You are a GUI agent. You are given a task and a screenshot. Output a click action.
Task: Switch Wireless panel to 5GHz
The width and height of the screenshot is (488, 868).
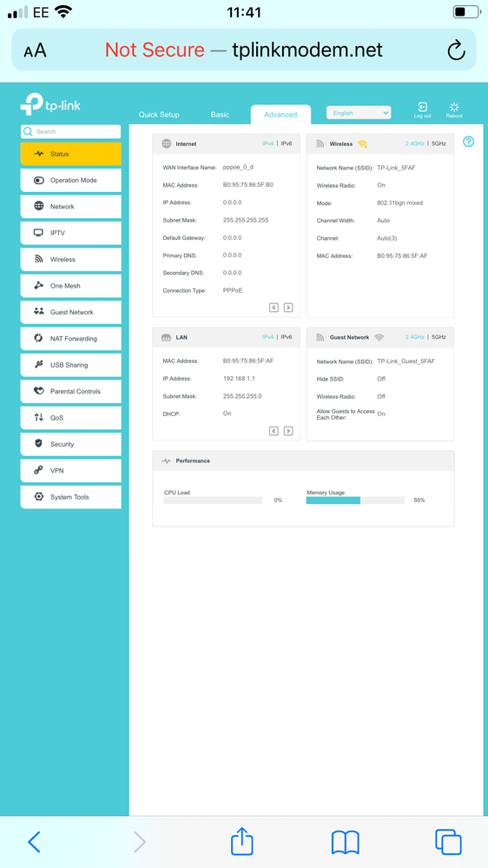[439, 143]
